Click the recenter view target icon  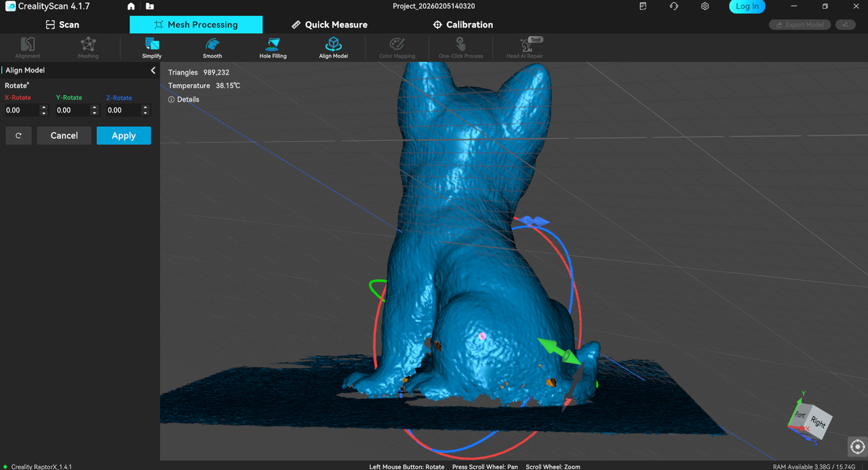[857, 446]
